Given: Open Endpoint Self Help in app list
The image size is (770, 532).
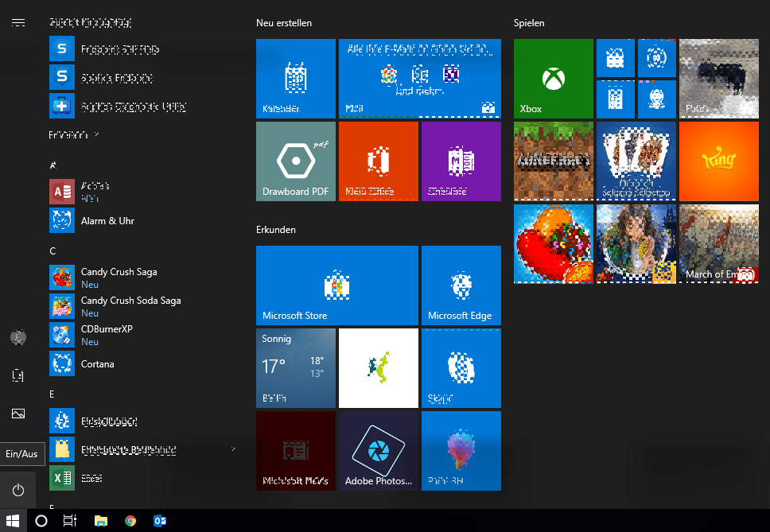Looking at the screenshot, I should pyautogui.click(x=142, y=49).
